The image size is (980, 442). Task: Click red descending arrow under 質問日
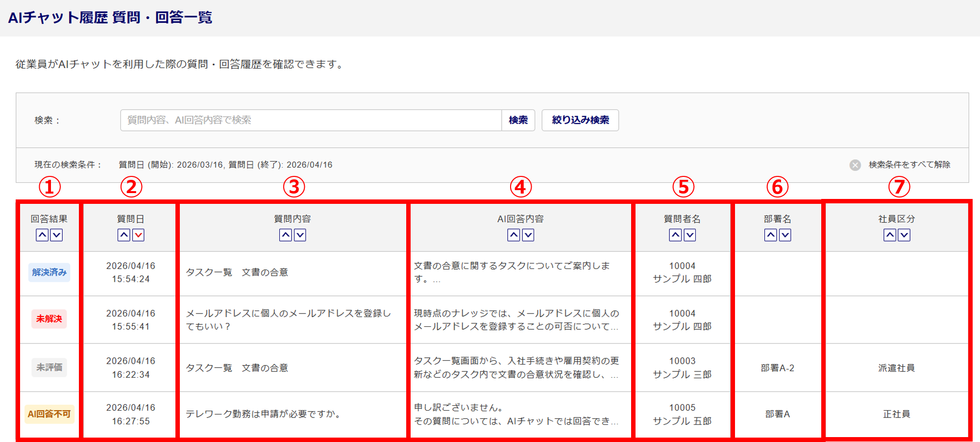click(x=139, y=235)
